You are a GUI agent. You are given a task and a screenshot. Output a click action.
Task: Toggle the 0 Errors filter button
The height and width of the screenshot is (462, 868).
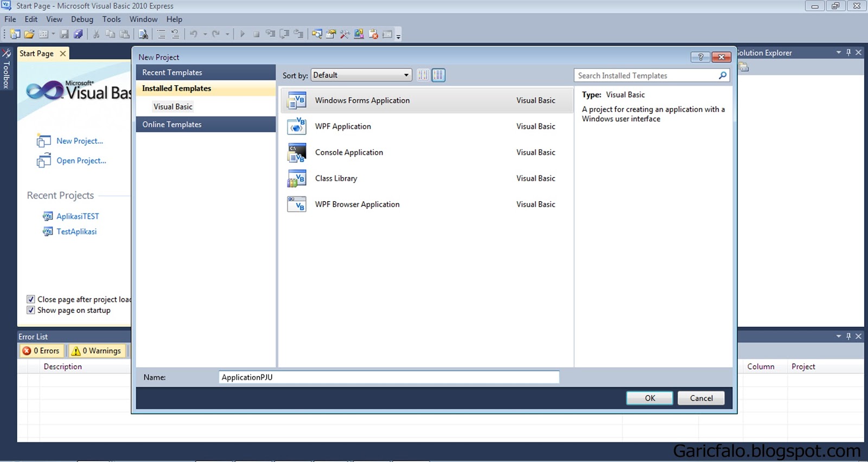pyautogui.click(x=41, y=351)
